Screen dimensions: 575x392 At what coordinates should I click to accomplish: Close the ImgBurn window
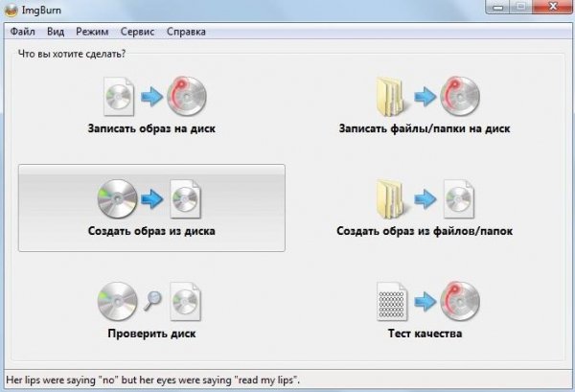point(552,7)
